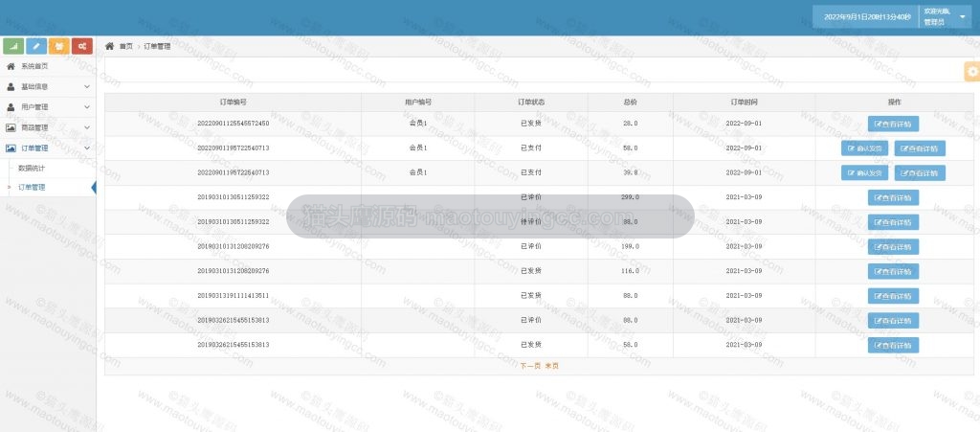Image resolution: width=980 pixels, height=432 pixels.
Task: Click the price 199.0 cell
Action: click(630, 246)
